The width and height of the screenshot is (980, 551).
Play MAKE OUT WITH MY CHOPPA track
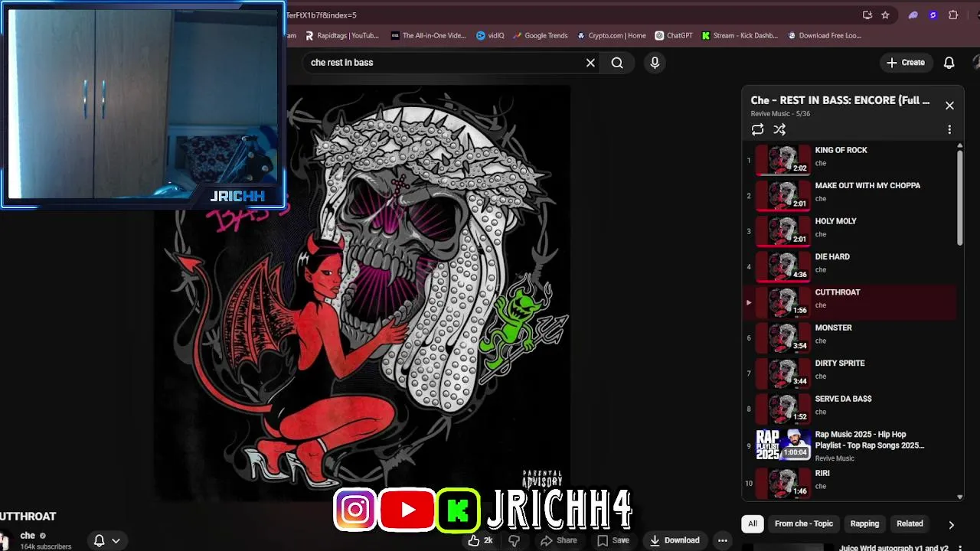click(850, 196)
